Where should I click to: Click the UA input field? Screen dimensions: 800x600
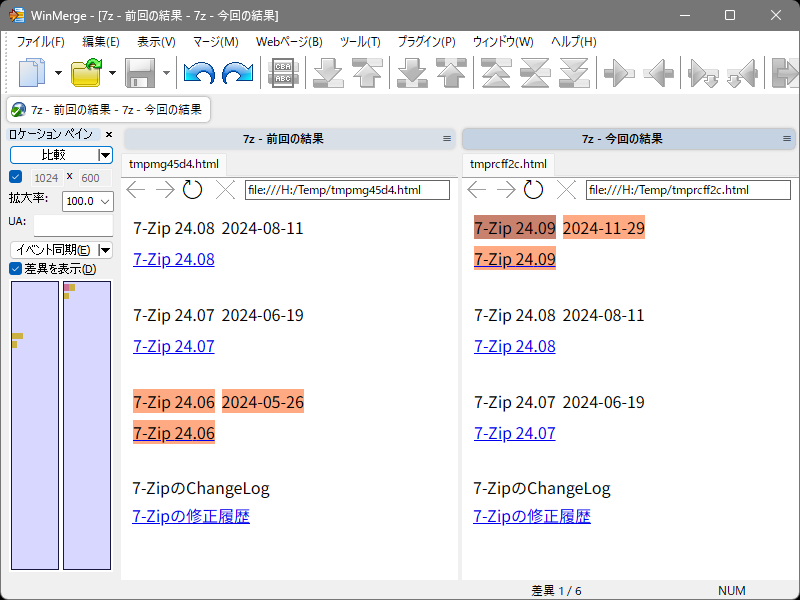[73, 225]
